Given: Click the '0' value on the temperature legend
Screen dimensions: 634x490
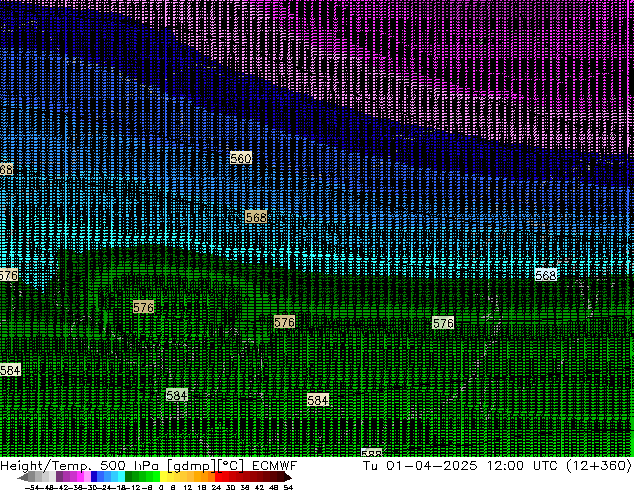Looking at the screenshot, I should tap(161, 488).
